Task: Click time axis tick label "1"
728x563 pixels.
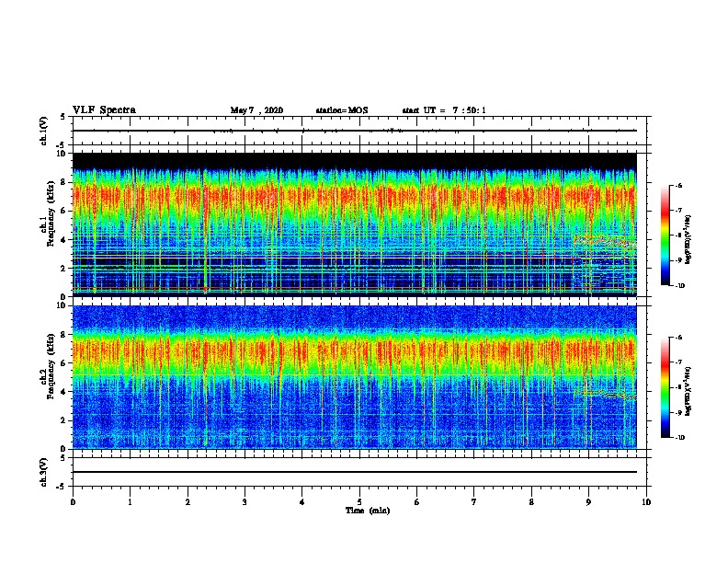Action: pos(131,502)
